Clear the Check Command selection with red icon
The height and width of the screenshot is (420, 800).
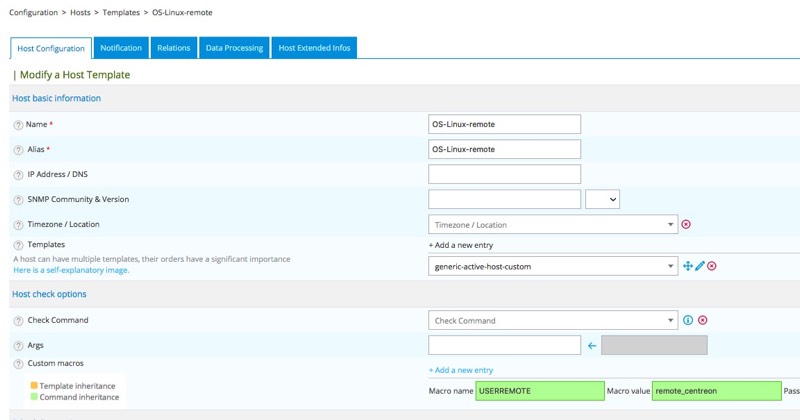pos(703,321)
